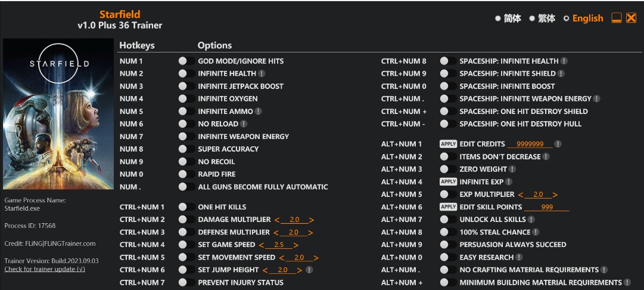Viewport: 644px width, 290px height.
Task: Click info icon beside No Crafting Material Requirements
Action: click(603, 270)
